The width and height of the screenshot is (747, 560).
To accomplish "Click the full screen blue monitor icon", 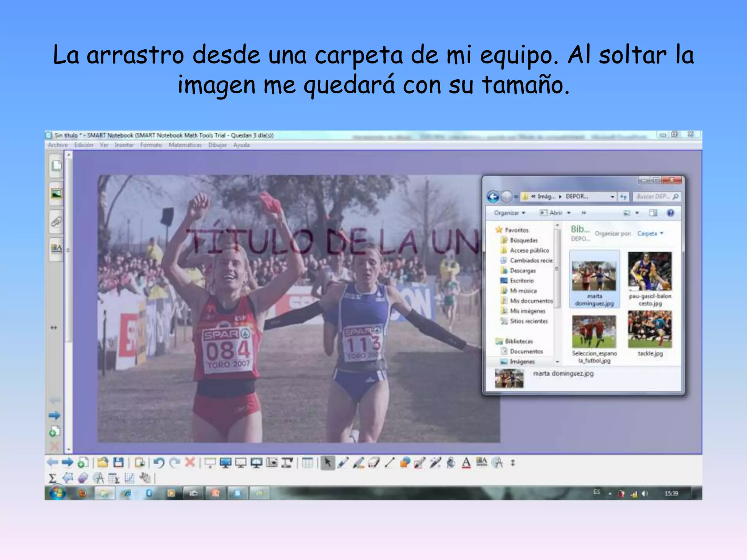I will 225,463.
